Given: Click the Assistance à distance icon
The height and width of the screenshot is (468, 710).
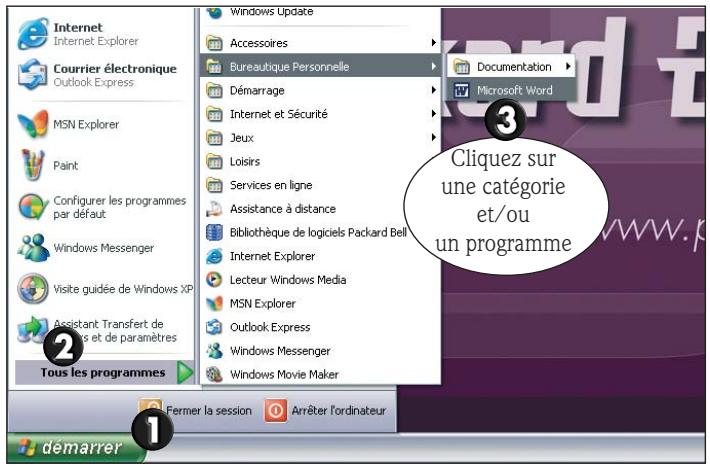Looking at the screenshot, I should [214, 209].
